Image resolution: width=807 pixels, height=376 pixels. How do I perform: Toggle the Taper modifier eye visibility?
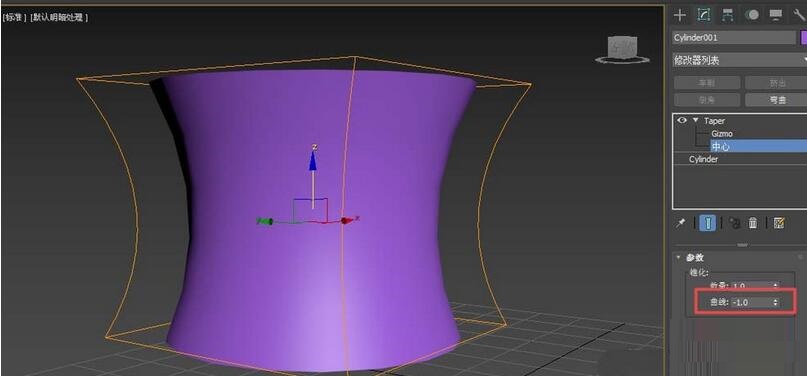click(682, 120)
